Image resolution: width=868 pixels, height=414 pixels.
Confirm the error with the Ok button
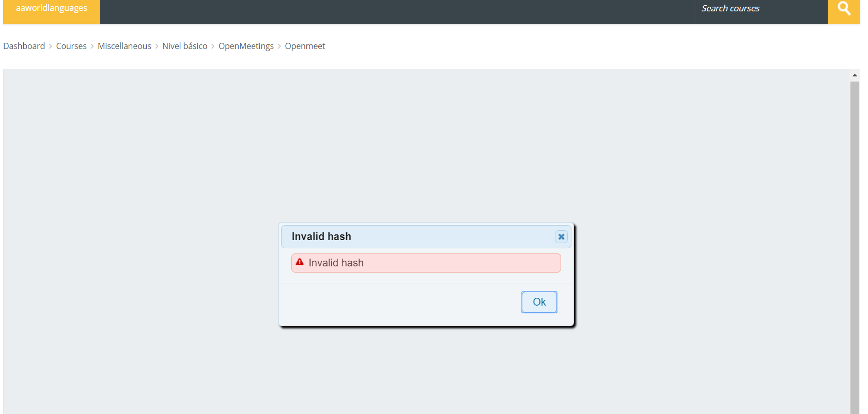(539, 302)
